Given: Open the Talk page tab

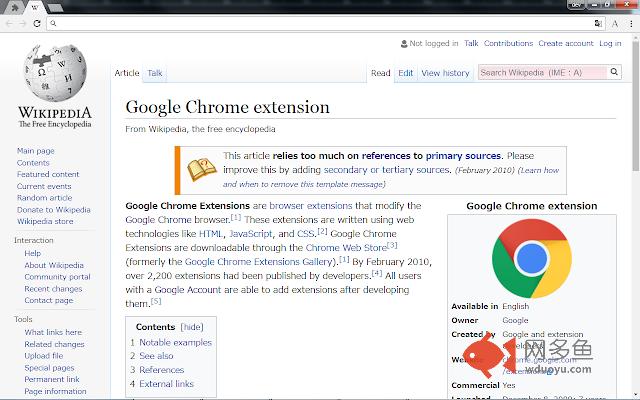Looking at the screenshot, I should (x=155, y=73).
